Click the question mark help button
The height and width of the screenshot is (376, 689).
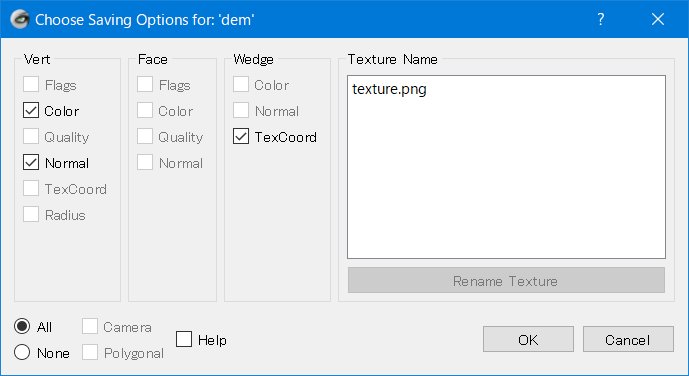601,19
